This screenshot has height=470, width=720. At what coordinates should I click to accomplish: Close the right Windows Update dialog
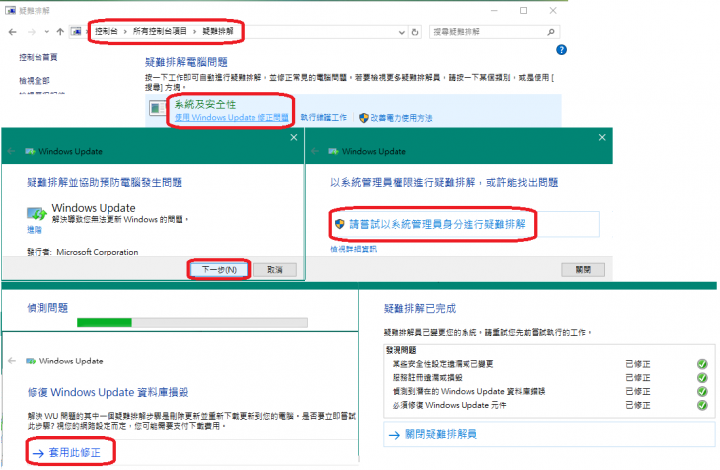pyautogui.click(x=602, y=137)
